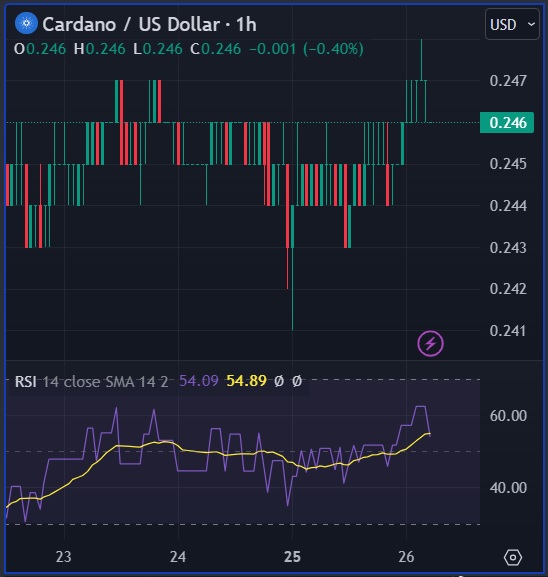Click the change value −0.001 (−0.40%)
The width and height of the screenshot is (548, 577).
pyautogui.click(x=306, y=49)
